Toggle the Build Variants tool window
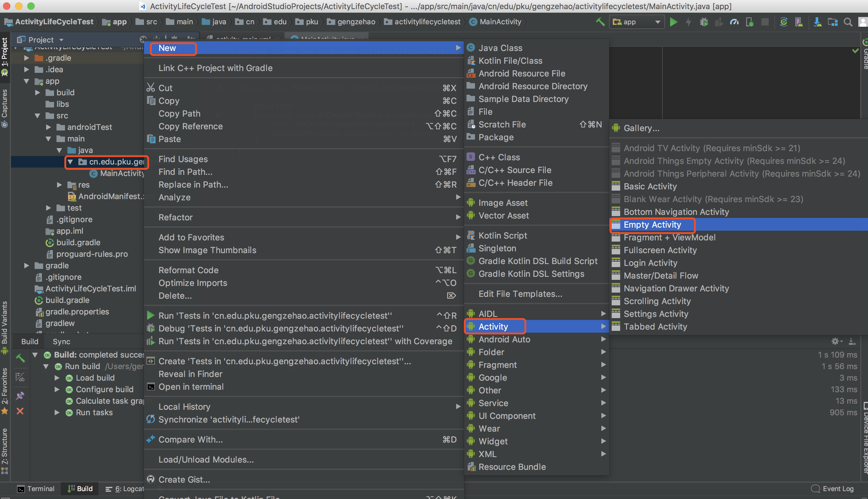Viewport: 868px width, 499px height. click(x=5, y=328)
